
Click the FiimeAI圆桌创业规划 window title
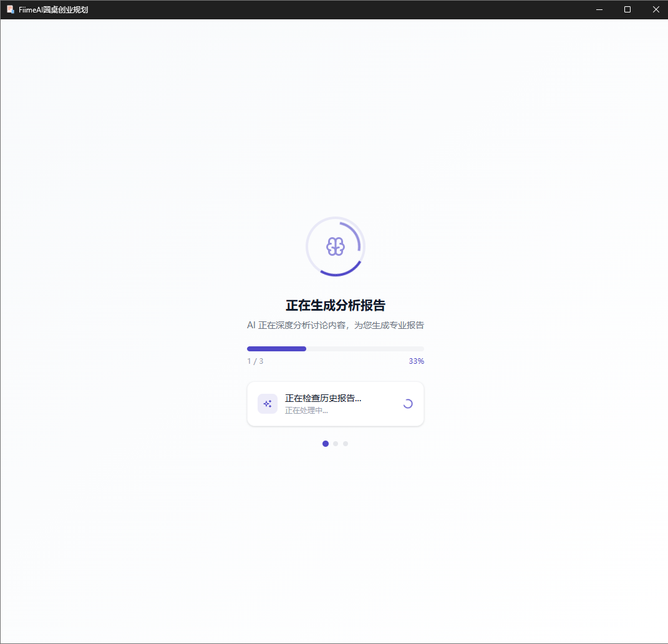coord(53,9)
